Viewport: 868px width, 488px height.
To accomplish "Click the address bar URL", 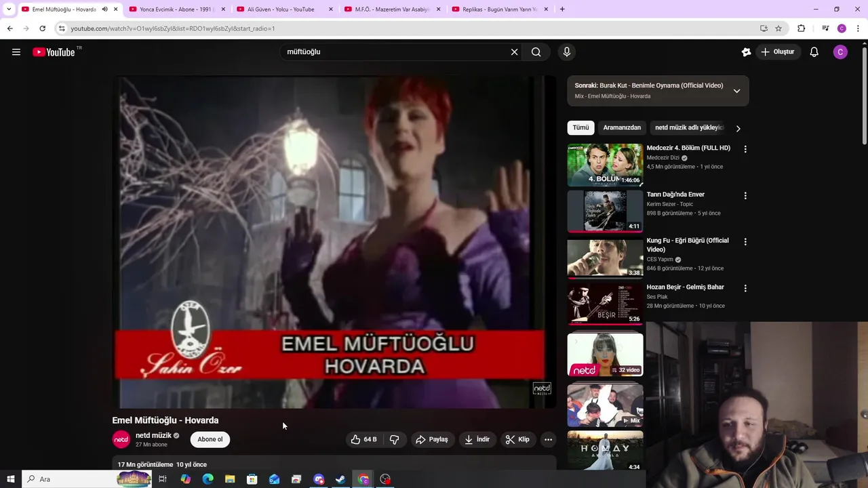I will pyautogui.click(x=172, y=28).
